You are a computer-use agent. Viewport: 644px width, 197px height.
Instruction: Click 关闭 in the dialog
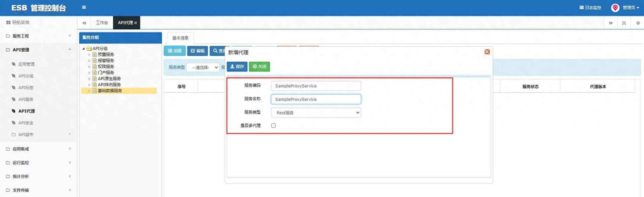(259, 67)
